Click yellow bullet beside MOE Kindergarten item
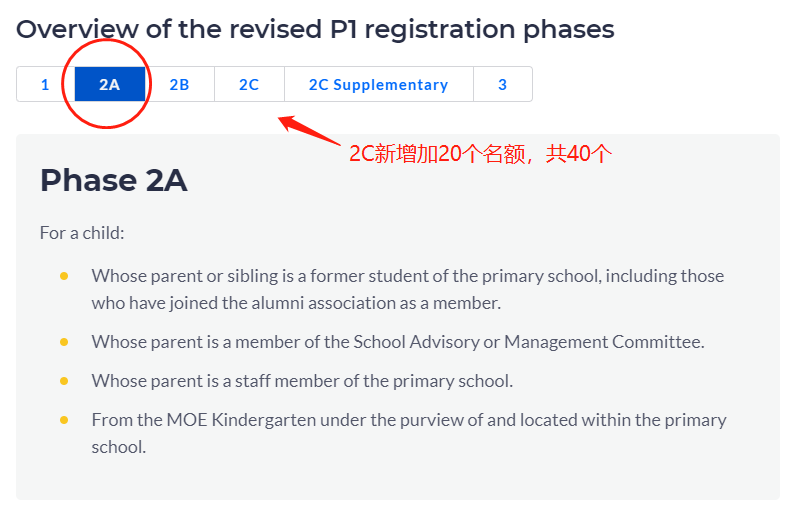 [x=65, y=420]
